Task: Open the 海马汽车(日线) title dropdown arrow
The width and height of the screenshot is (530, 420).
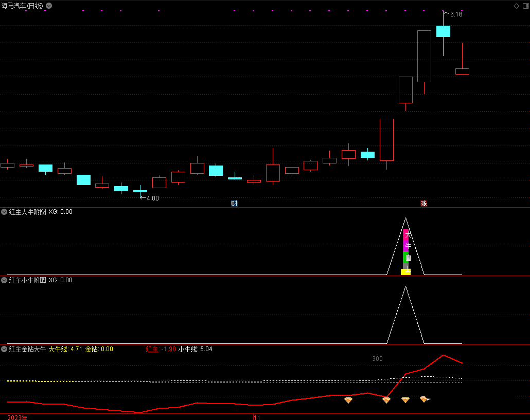Action: click(49, 6)
